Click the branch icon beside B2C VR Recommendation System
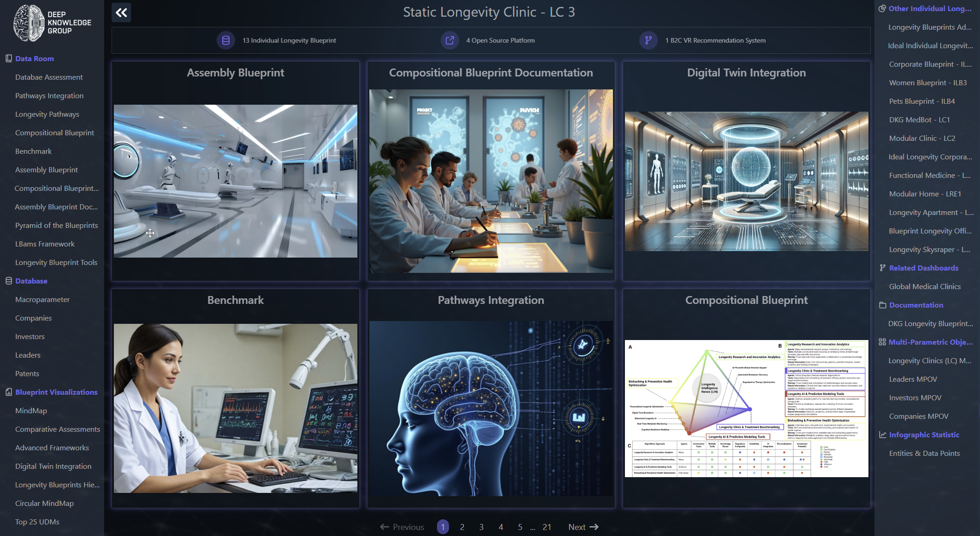The width and height of the screenshot is (980, 536). click(649, 40)
